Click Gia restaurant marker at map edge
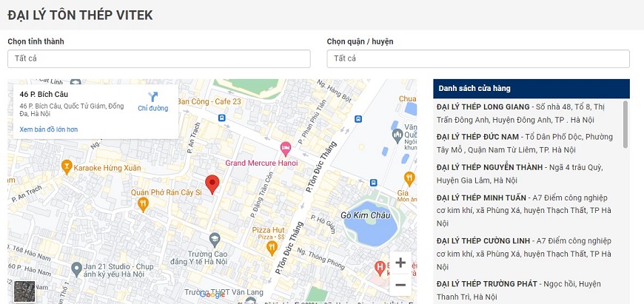Screen dimensions: 644x304 409,179
